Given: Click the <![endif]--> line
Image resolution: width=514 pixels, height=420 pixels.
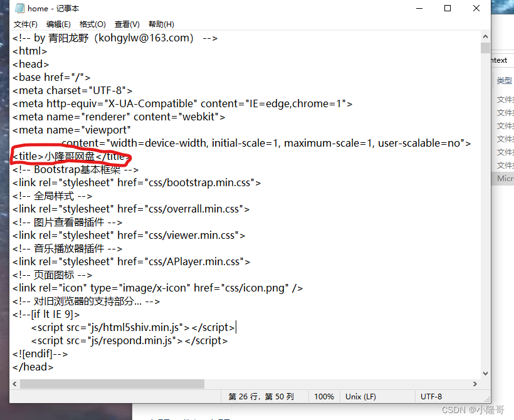Looking at the screenshot, I should click(40, 354).
